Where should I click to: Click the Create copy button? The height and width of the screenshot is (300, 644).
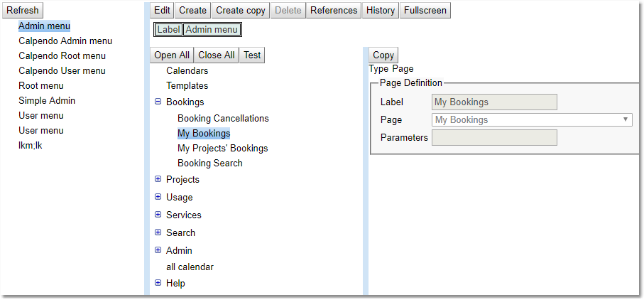240,10
